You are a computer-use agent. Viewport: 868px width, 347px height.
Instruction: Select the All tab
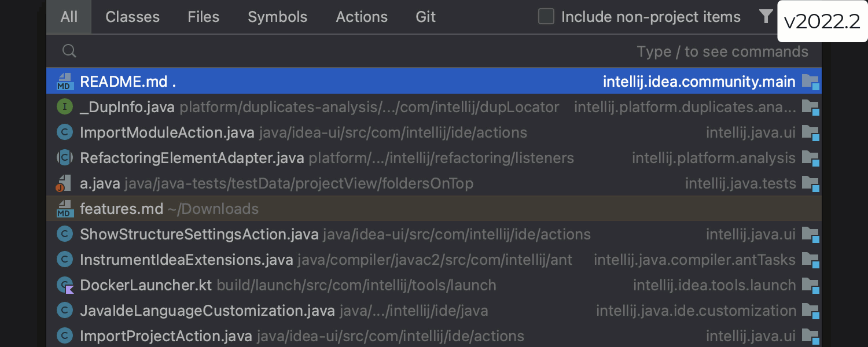(69, 17)
